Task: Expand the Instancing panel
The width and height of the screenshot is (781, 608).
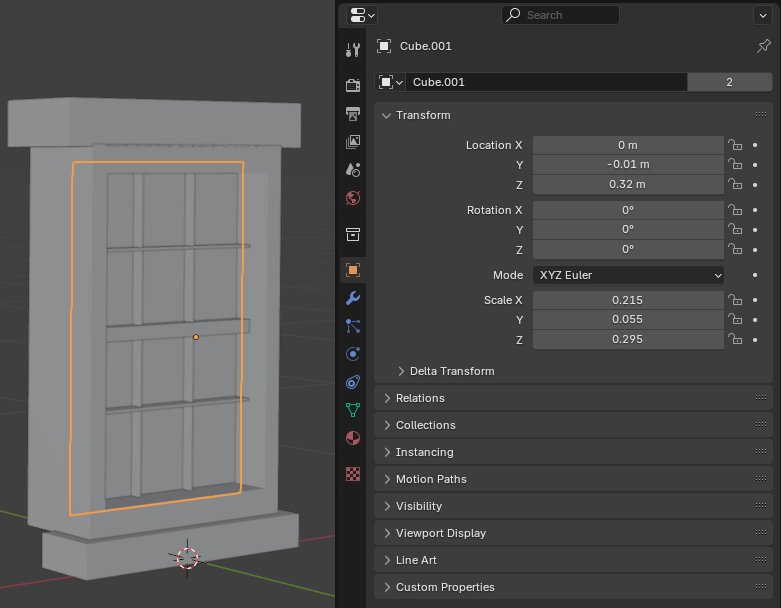Action: click(387, 452)
